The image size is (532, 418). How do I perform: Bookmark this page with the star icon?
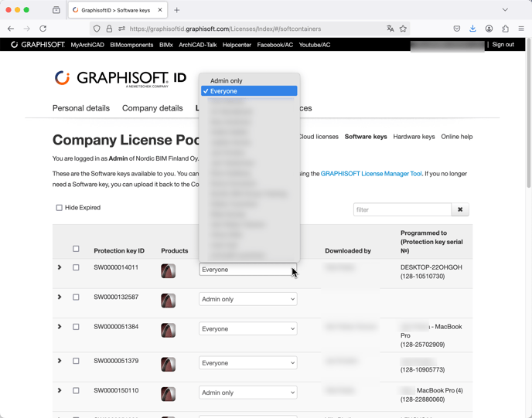[x=403, y=29]
